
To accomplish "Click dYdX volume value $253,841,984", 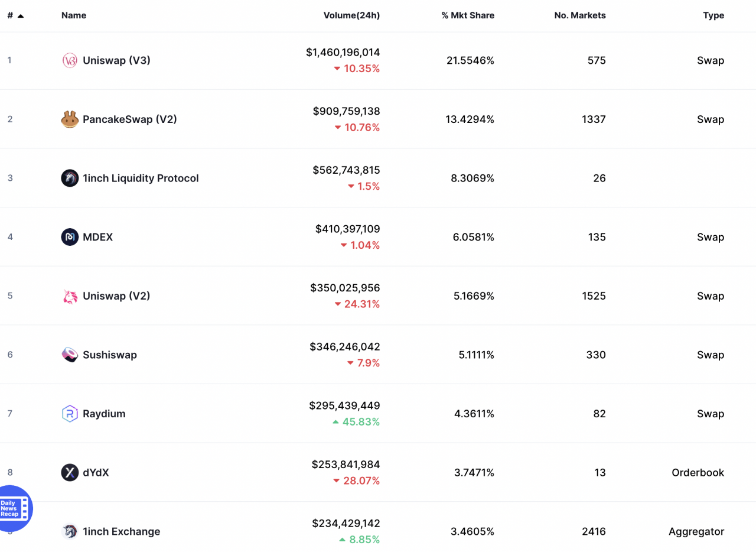I will 346,465.
